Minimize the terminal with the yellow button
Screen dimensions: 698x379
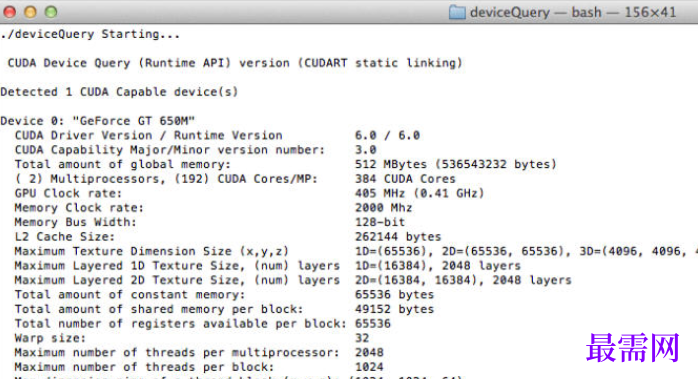(x=30, y=12)
